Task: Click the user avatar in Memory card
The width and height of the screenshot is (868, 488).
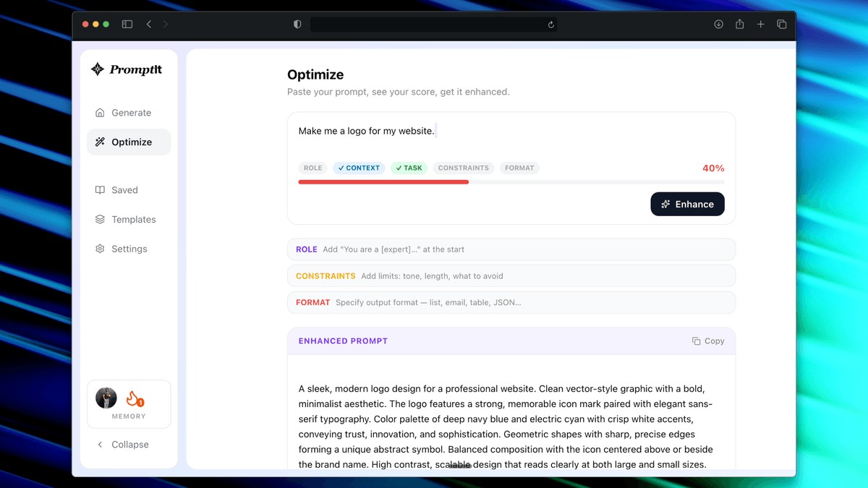Action: (x=106, y=398)
